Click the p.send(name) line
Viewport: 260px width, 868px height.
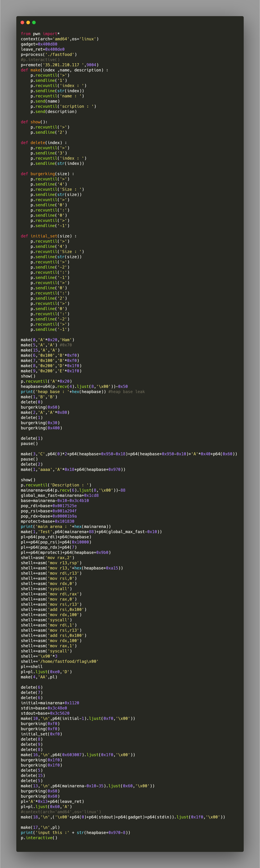45,101
